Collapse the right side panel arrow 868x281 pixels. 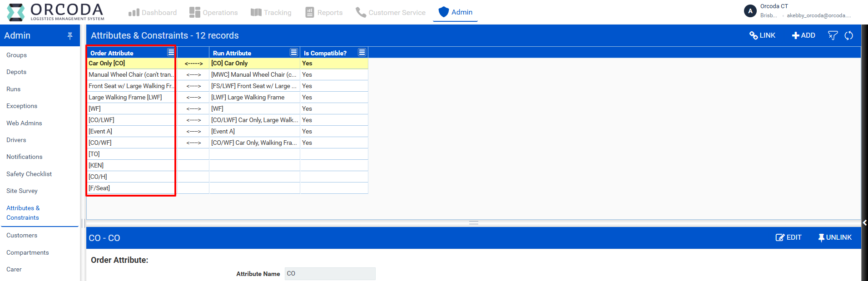[x=864, y=222]
